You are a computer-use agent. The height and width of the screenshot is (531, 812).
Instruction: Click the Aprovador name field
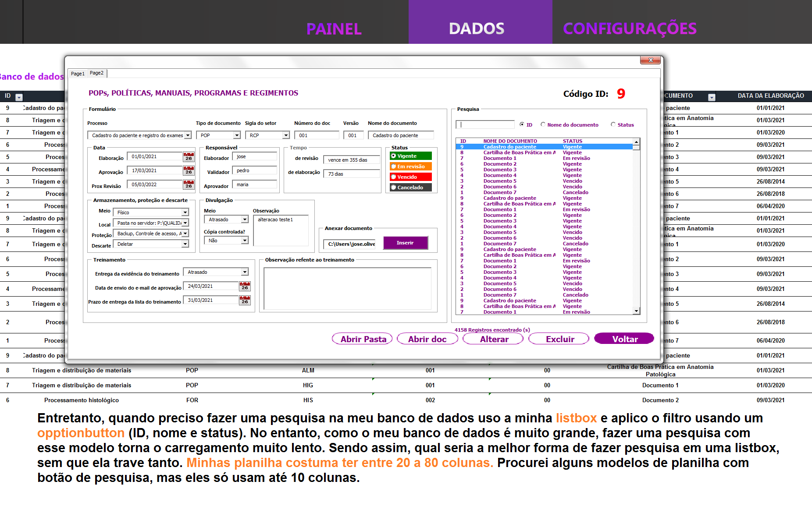(254, 184)
